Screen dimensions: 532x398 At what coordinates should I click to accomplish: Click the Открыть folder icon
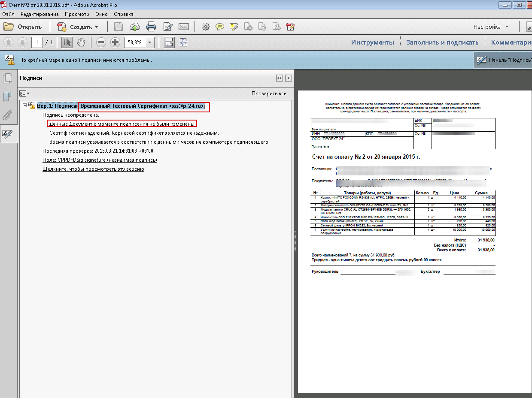[9, 27]
